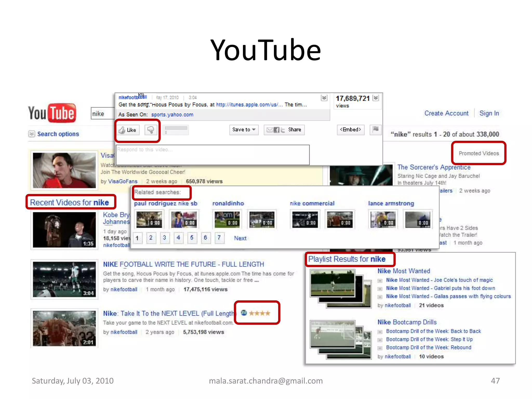Open related search nike commercial
532x399 pixels.
(x=312, y=203)
